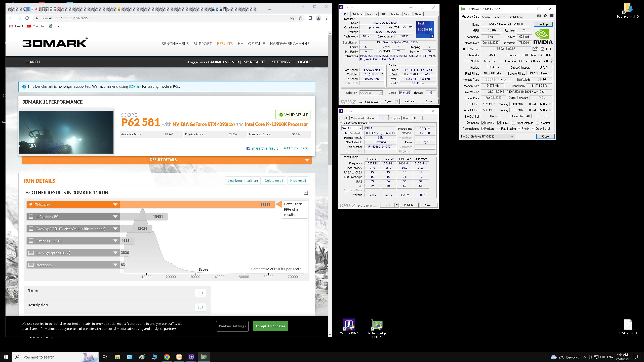
Task: Open the GPU-Z hamburger menu
Action: tap(552, 16)
